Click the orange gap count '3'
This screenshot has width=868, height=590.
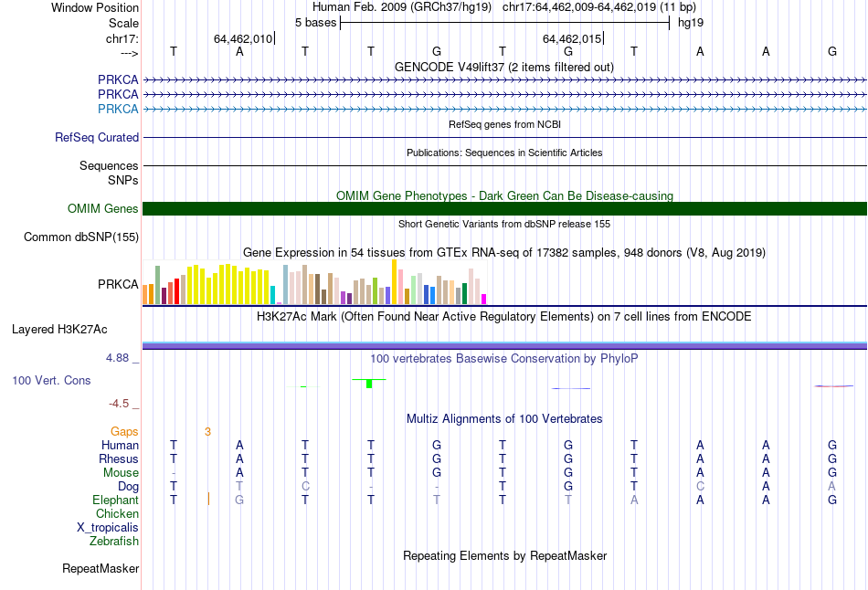pyautogui.click(x=207, y=432)
